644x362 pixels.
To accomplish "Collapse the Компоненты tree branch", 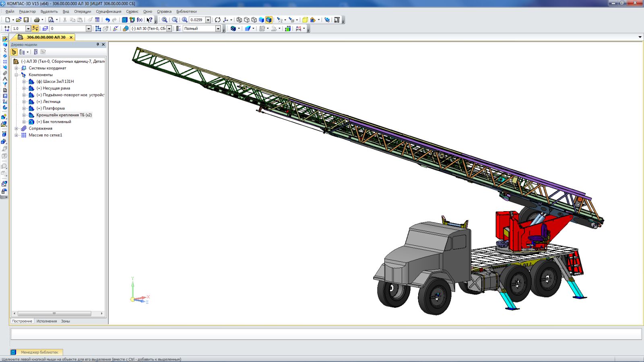I will pos(17,75).
